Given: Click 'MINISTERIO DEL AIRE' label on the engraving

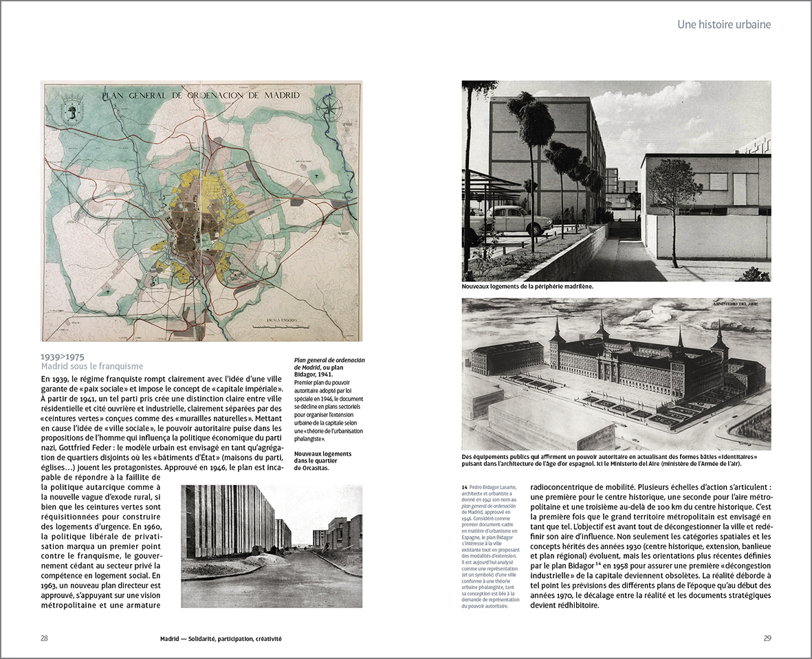Looking at the screenshot, I should [x=735, y=304].
